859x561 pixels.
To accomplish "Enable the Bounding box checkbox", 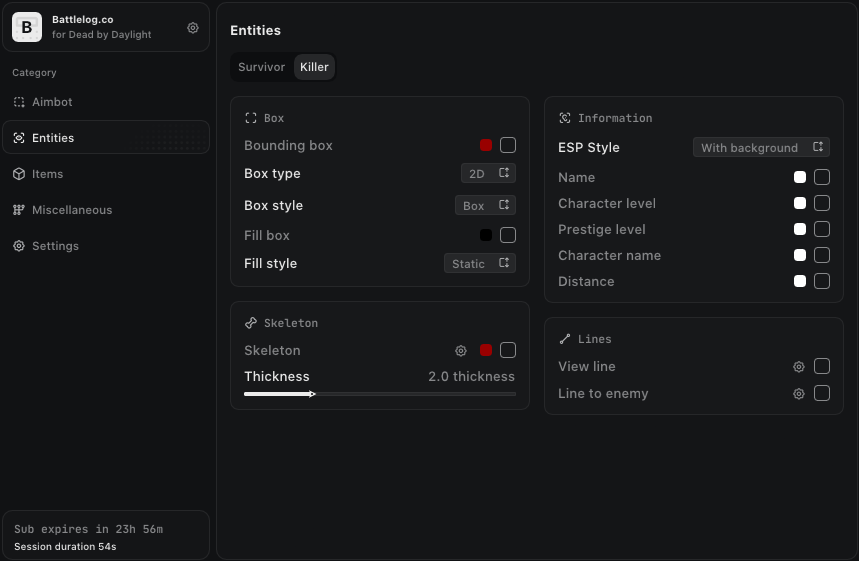I will [508, 145].
